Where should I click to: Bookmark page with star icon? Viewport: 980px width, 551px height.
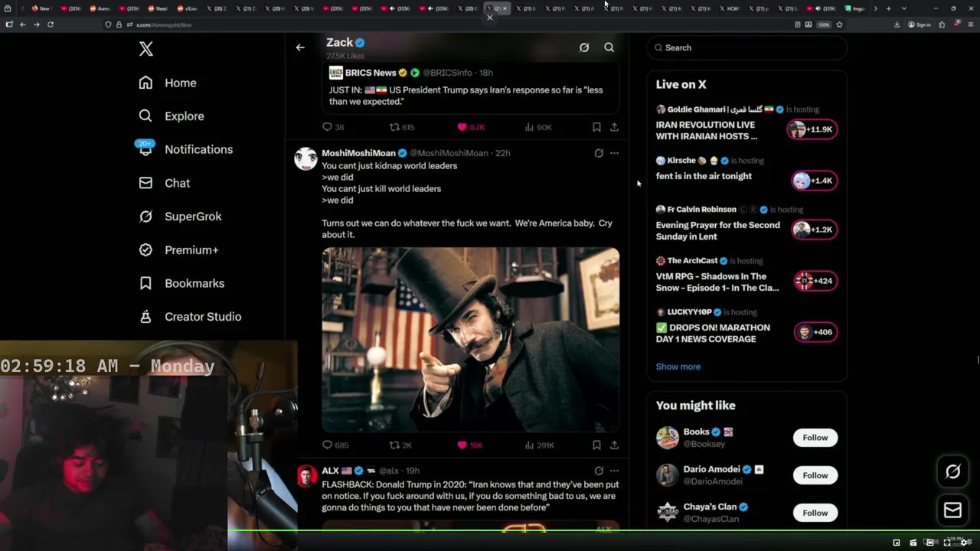[840, 24]
